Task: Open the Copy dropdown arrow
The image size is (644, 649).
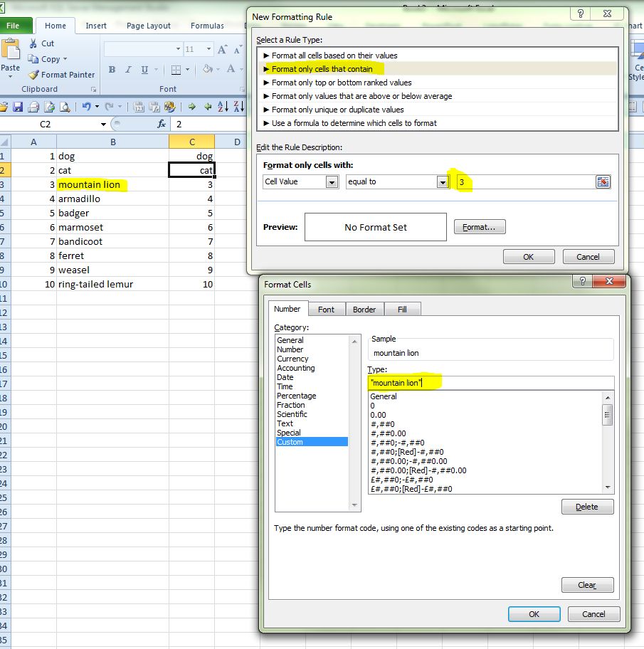Action: click(x=65, y=59)
